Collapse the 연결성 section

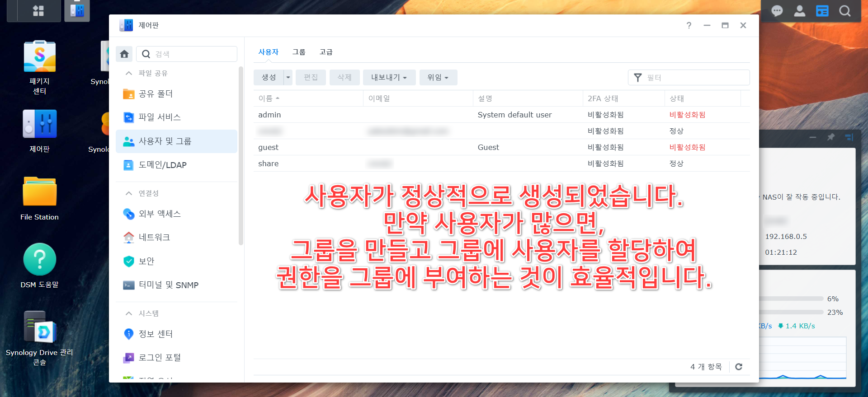click(x=129, y=193)
